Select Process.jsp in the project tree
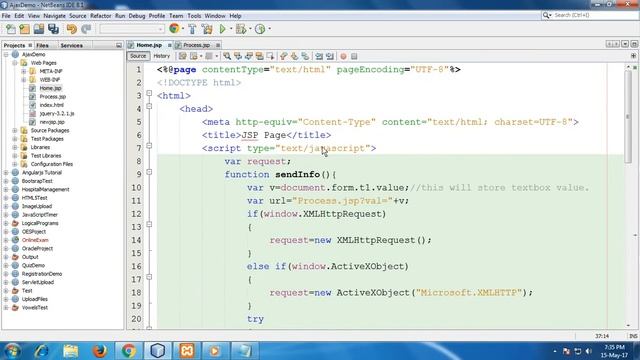 (x=52, y=97)
